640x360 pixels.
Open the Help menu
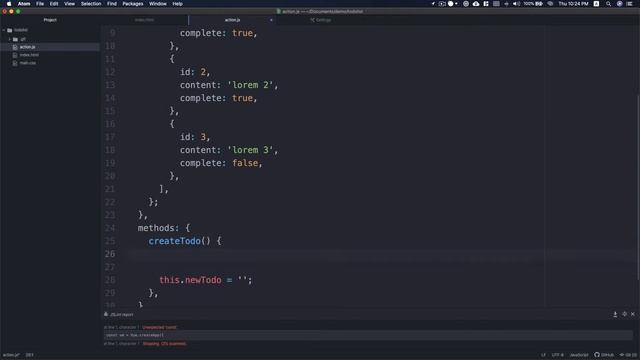pos(178,4)
